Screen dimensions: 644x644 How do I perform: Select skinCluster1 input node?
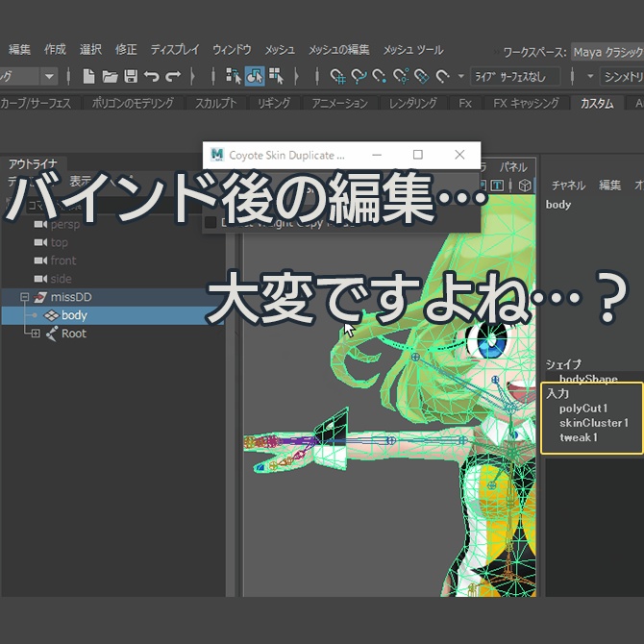coord(593,423)
